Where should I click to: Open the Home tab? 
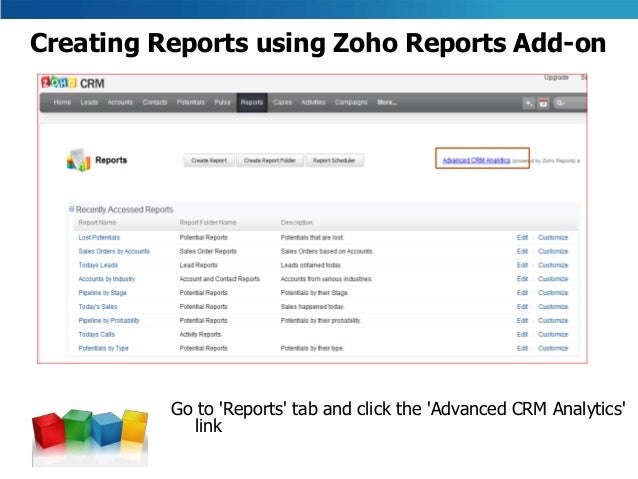click(x=62, y=102)
